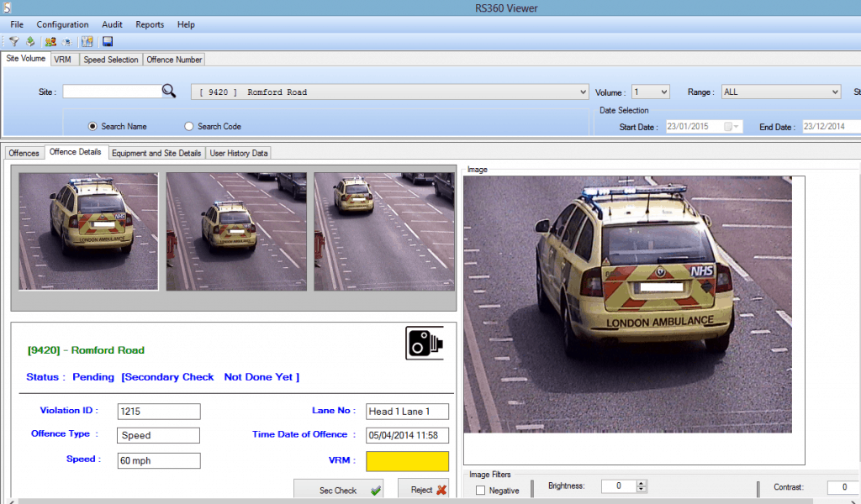
Task: Click the wrench tools settings toolbar icon
Action: 87,42
